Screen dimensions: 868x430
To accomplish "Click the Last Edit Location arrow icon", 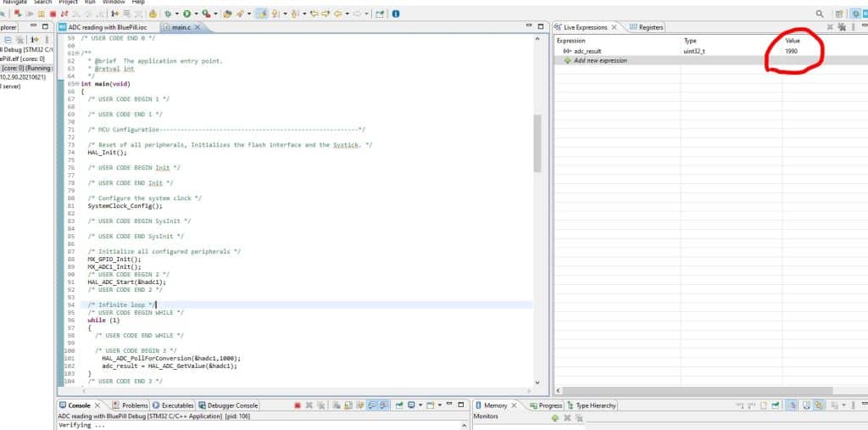I will tap(314, 14).
